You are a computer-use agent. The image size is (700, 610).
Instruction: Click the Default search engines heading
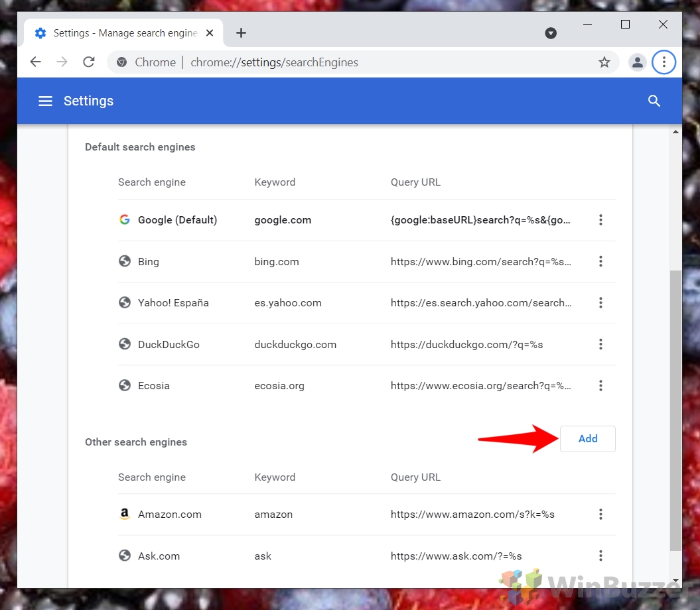tap(140, 147)
